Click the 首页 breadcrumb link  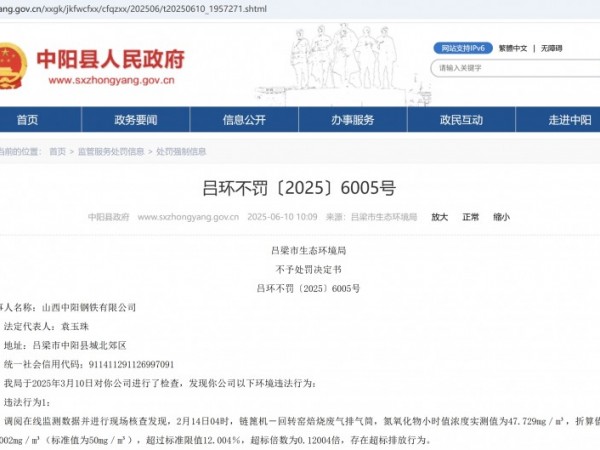tap(58, 152)
